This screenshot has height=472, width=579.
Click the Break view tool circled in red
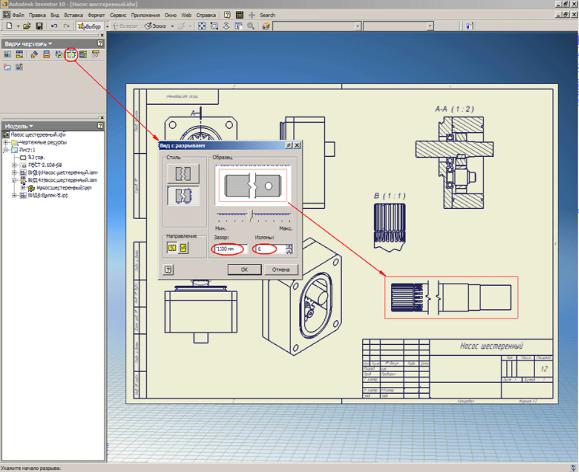pos(71,55)
